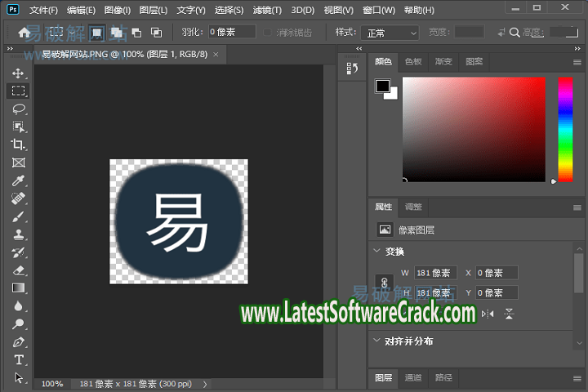This screenshot has width=588, height=392.
Task: Select the Move tool
Action: pyautogui.click(x=19, y=73)
